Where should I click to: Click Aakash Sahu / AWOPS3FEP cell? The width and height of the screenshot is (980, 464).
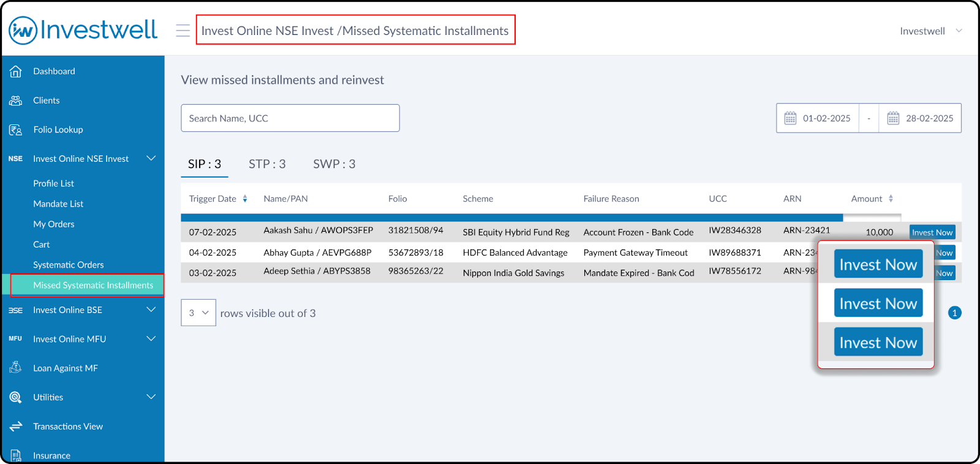coord(318,230)
